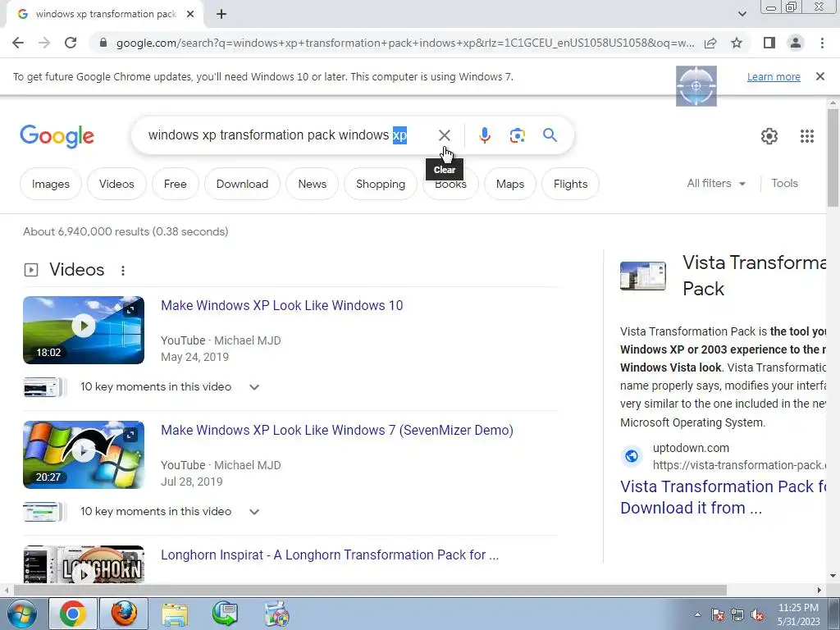
Task: Clear the search box text
Action: 444,135
